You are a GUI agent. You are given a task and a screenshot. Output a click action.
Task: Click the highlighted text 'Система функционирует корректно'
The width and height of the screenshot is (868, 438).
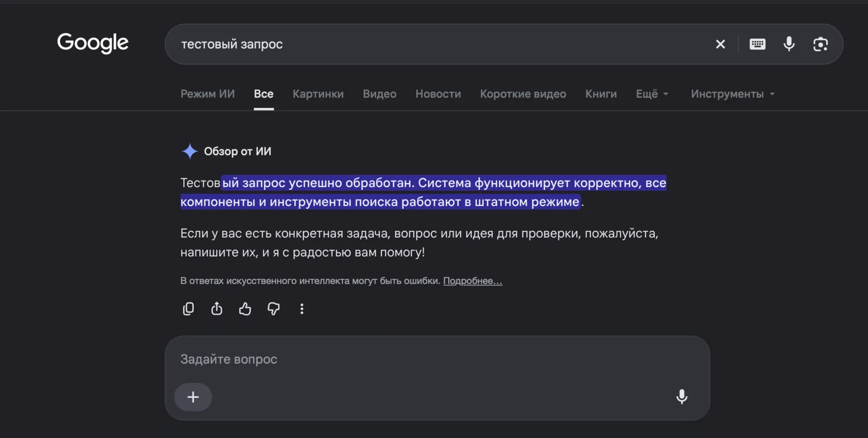529,183
